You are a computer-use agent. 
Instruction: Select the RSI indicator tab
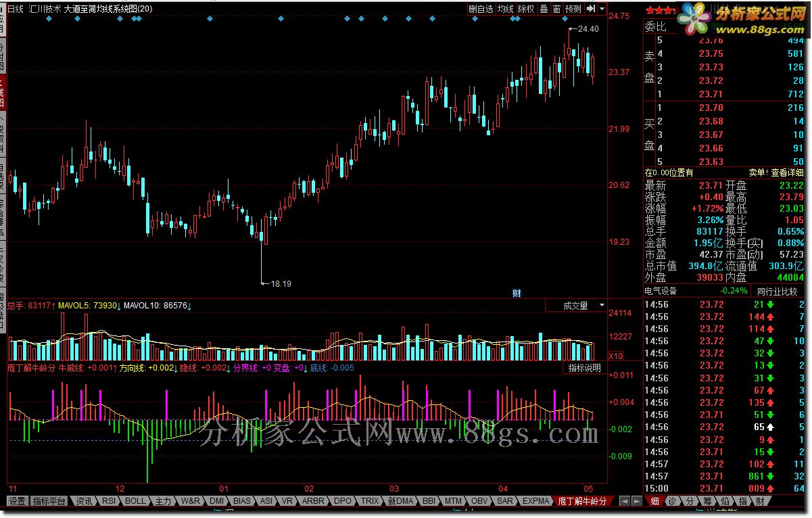click(x=108, y=501)
